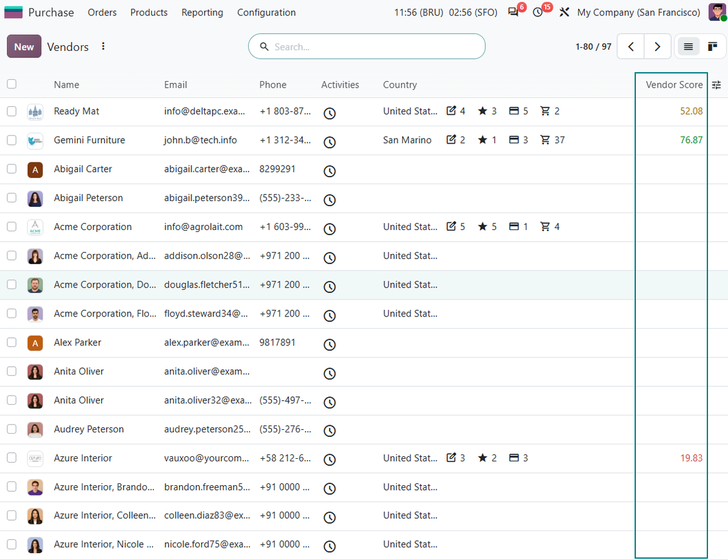Image resolution: width=728 pixels, height=560 pixels.
Task: Toggle the select-all vendors checkbox
Action: [12, 84]
